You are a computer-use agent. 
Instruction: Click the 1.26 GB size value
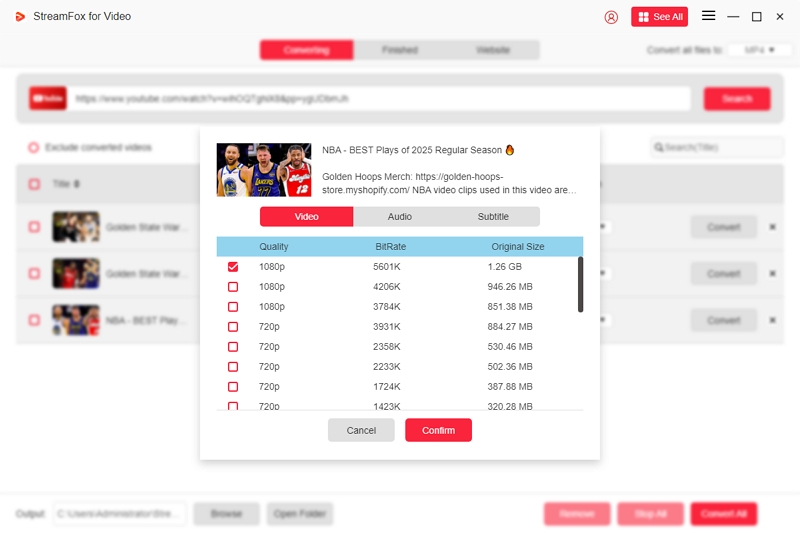504,267
